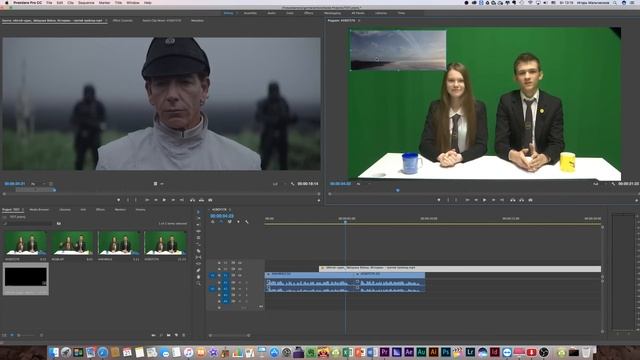This screenshot has width=640, height=360.
Task: Select the gray clip on track V2
Action: (460, 269)
